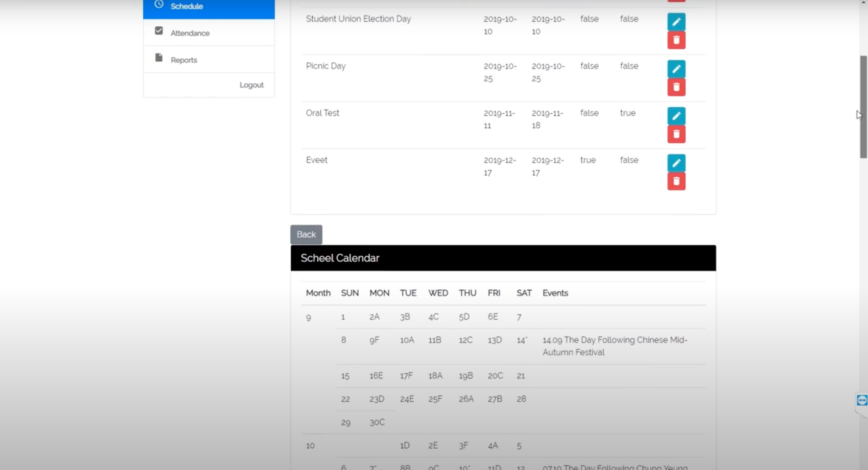The image size is (868, 470).
Task: Edit the Oral Test event
Action: [x=676, y=116]
